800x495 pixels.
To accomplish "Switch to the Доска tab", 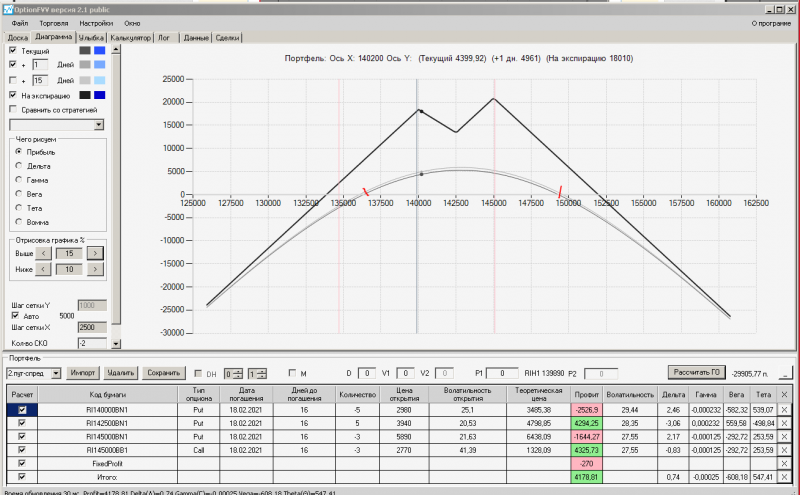I will (17, 38).
